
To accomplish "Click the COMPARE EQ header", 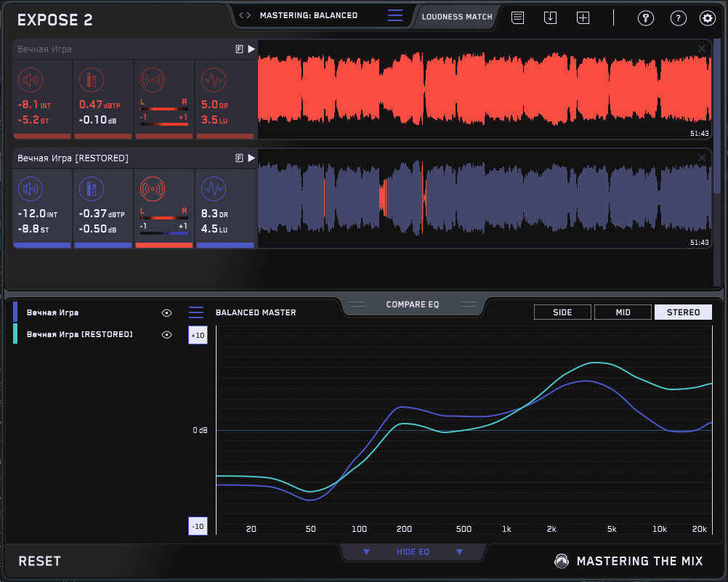I will [x=412, y=304].
